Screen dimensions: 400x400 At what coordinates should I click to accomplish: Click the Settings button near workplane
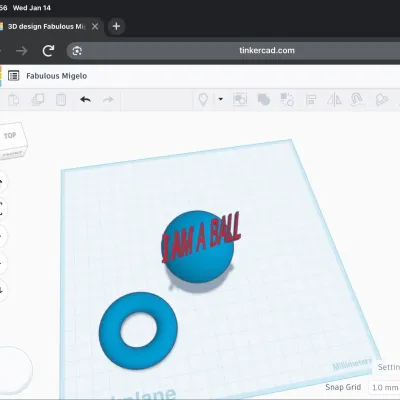pos(388,367)
